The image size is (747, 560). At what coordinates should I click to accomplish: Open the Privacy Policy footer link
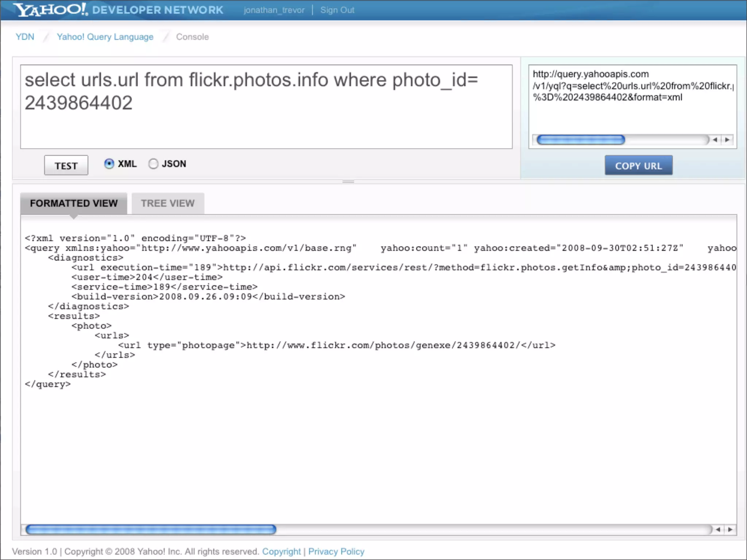[336, 552]
